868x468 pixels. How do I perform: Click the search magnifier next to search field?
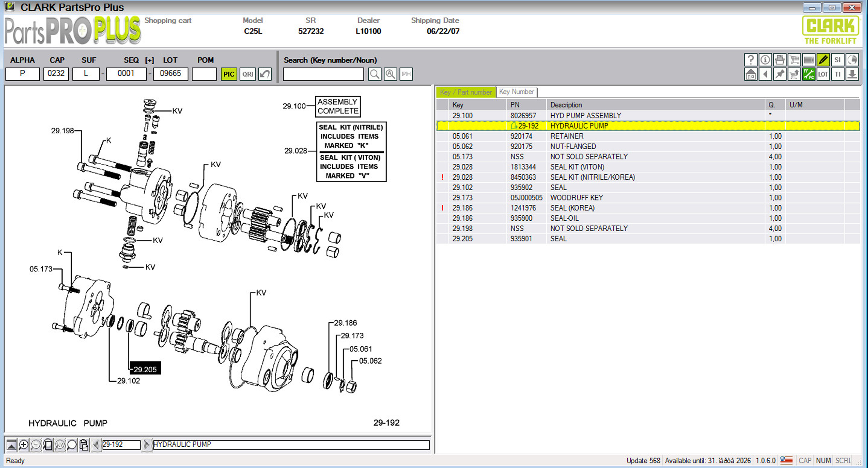coord(374,74)
